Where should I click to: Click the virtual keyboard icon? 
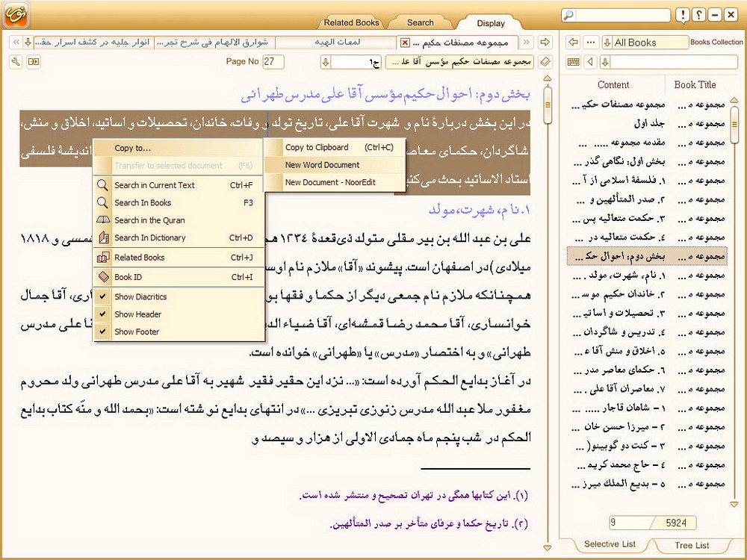pos(574,61)
